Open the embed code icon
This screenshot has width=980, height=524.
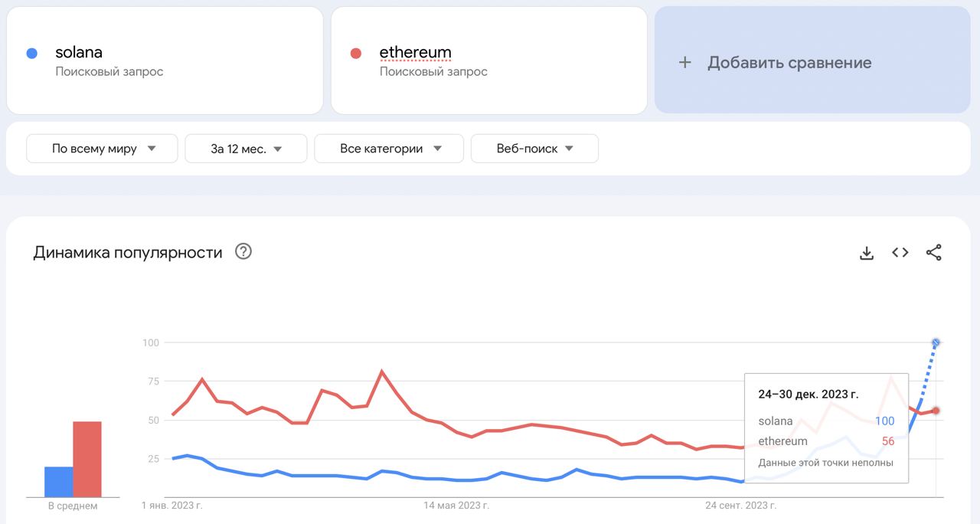[900, 253]
